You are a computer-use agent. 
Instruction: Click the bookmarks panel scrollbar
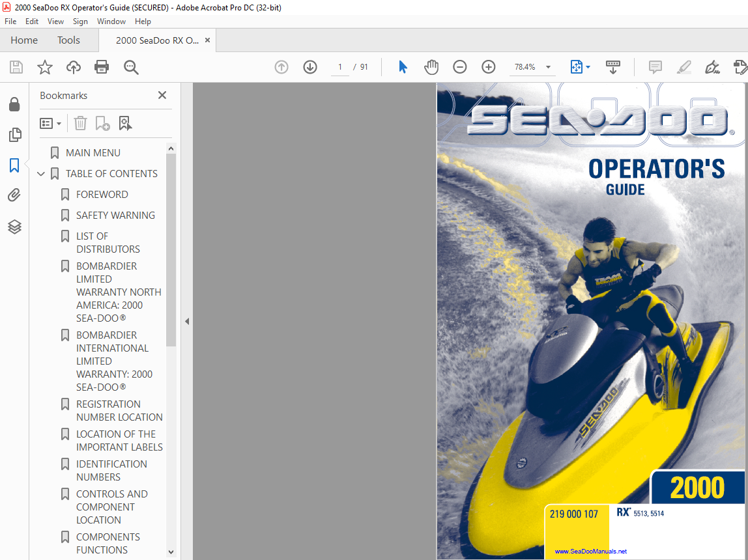pos(171,250)
